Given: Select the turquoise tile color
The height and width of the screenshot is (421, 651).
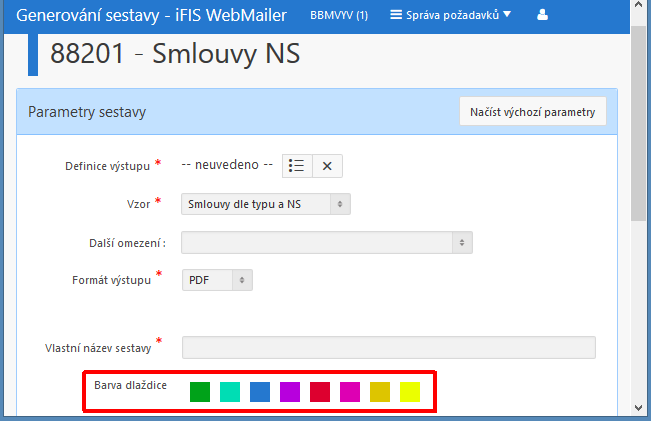Looking at the screenshot, I should (x=230, y=392).
